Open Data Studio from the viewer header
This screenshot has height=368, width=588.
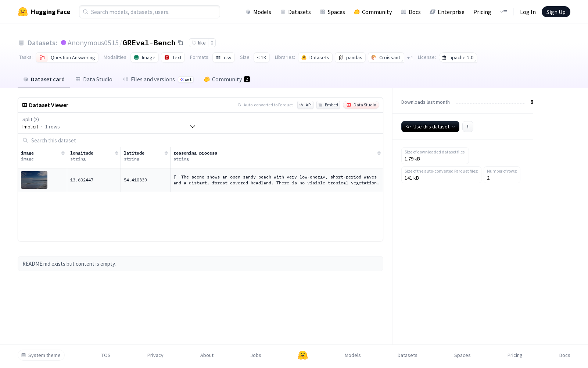click(361, 105)
